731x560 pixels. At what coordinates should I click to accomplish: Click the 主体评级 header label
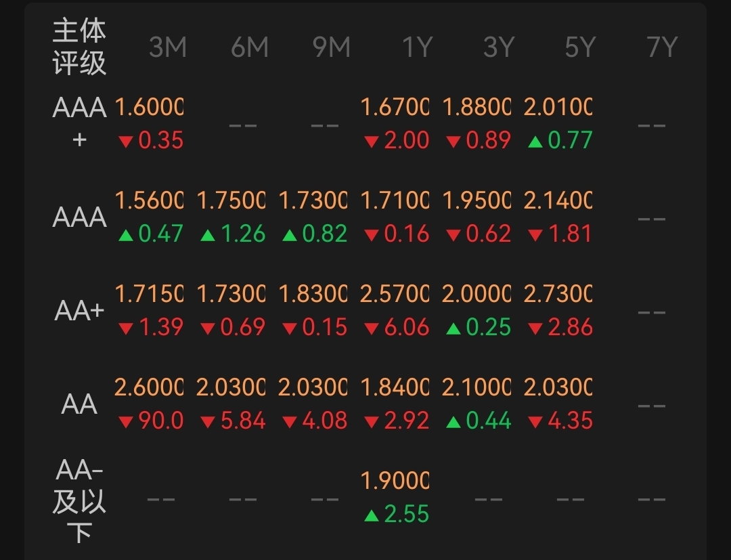coord(80,47)
